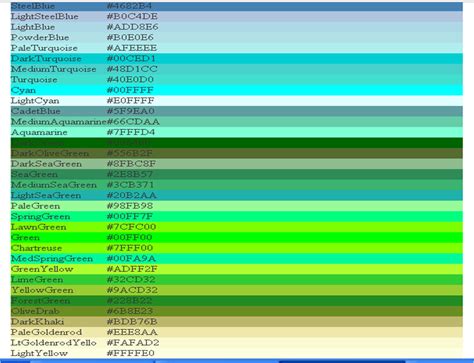This screenshot has height=363, width=474.
Task: Pick the pure Green #00FF00 color bar
Action: (x=237, y=238)
